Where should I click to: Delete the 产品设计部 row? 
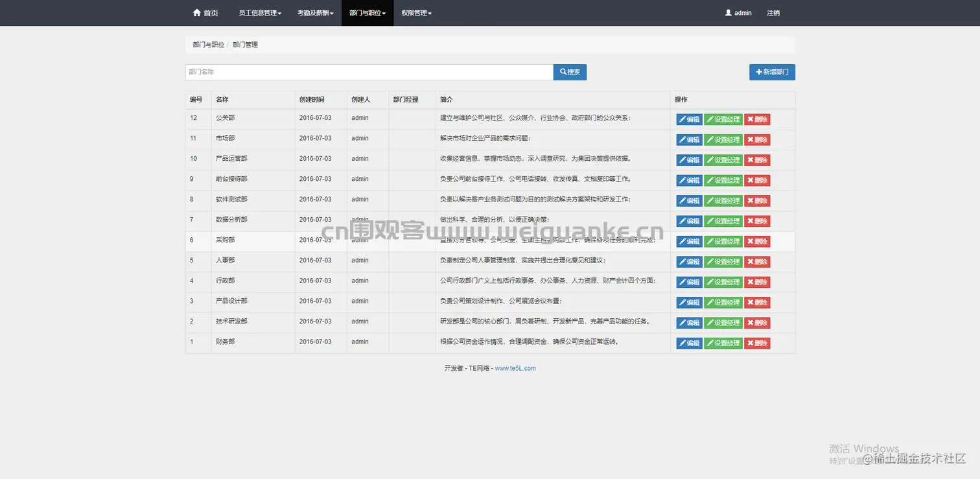coord(757,303)
